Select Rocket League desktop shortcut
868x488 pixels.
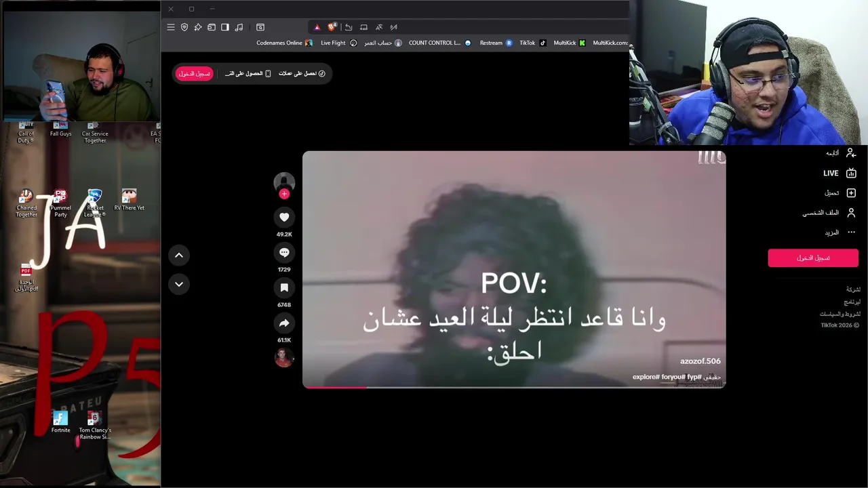95,203
